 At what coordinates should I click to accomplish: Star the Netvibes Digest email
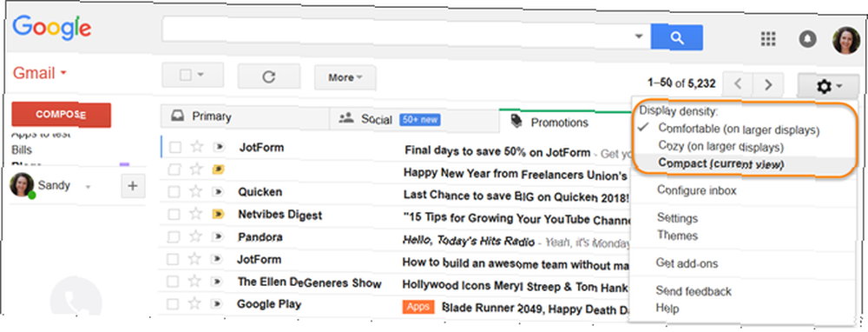[195, 215]
